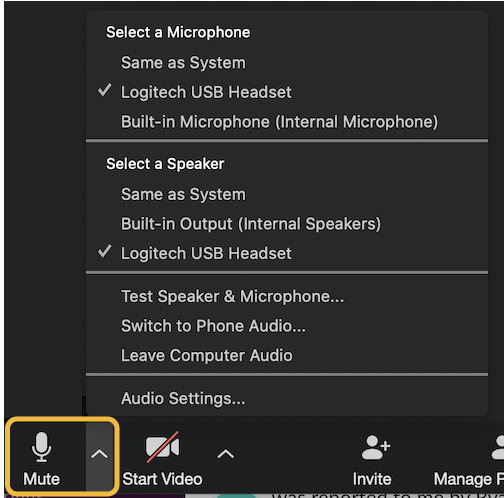Click the microphone Mute icon

click(41, 447)
